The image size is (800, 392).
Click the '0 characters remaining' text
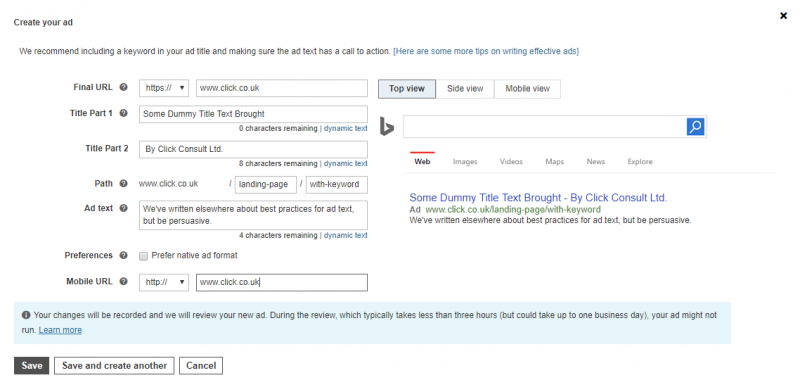point(278,129)
